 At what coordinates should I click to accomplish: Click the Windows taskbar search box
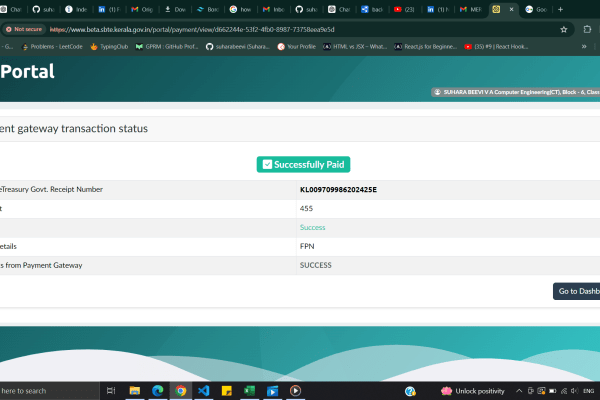pos(49,391)
